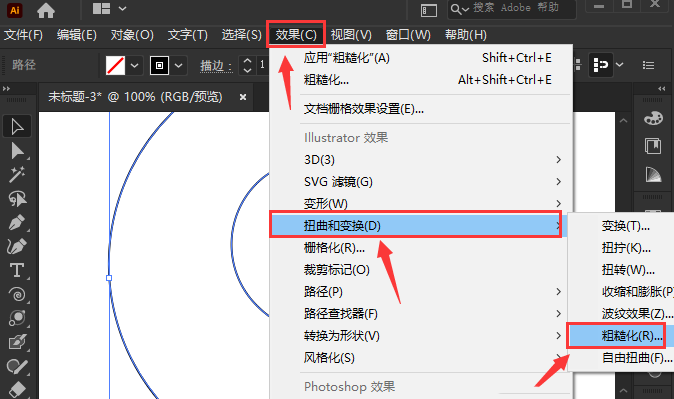Expand the 路径查找器(F) submenu

pyautogui.click(x=421, y=313)
